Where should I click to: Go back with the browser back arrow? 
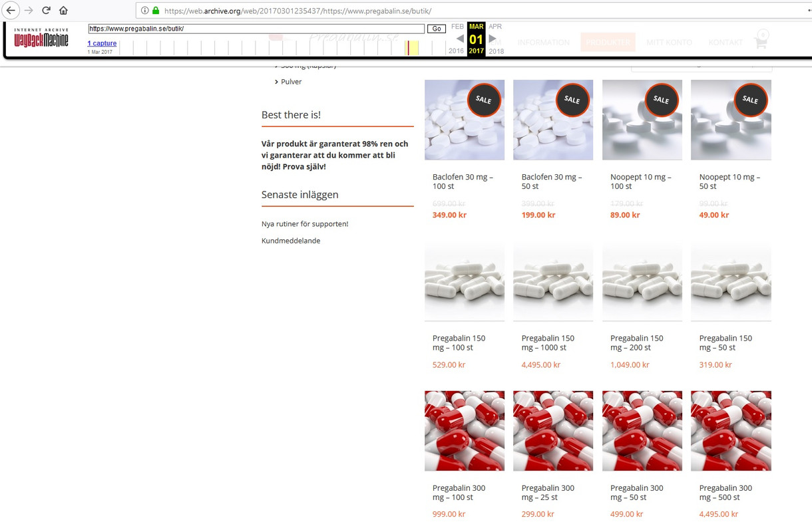coord(11,10)
